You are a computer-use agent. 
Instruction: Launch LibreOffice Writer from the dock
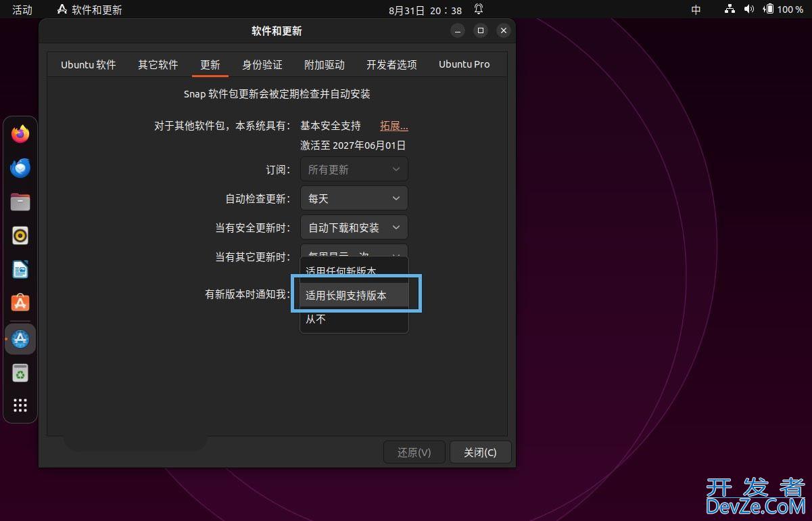point(20,269)
